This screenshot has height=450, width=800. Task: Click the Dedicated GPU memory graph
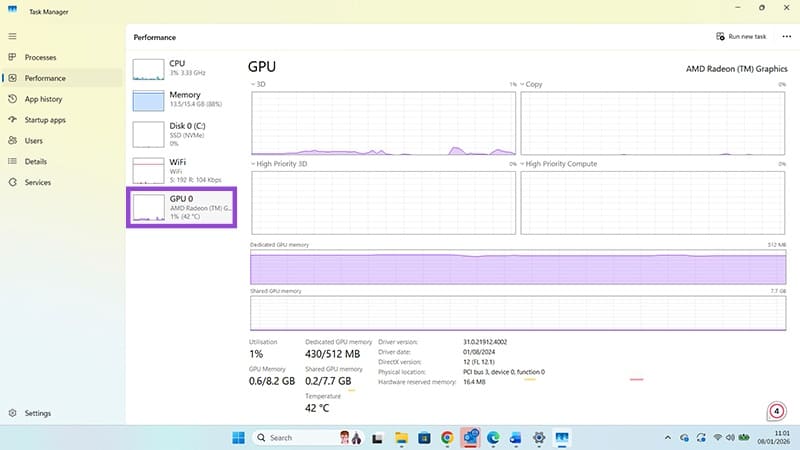click(x=518, y=267)
